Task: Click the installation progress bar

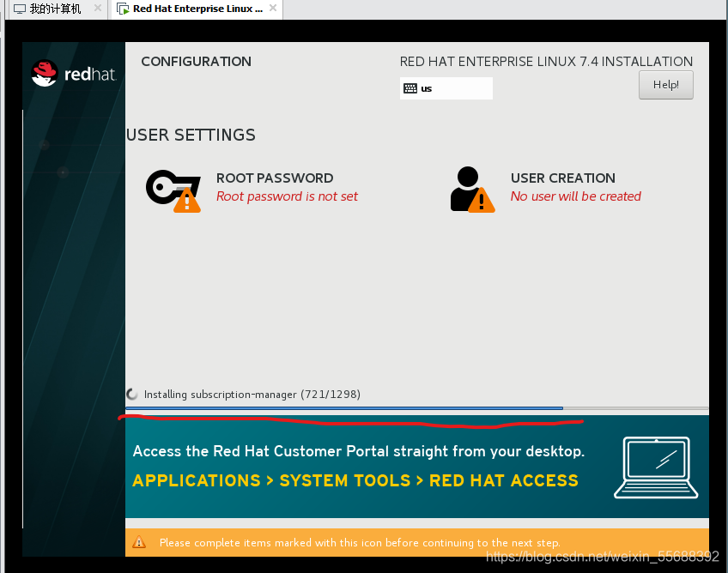Action: point(417,408)
